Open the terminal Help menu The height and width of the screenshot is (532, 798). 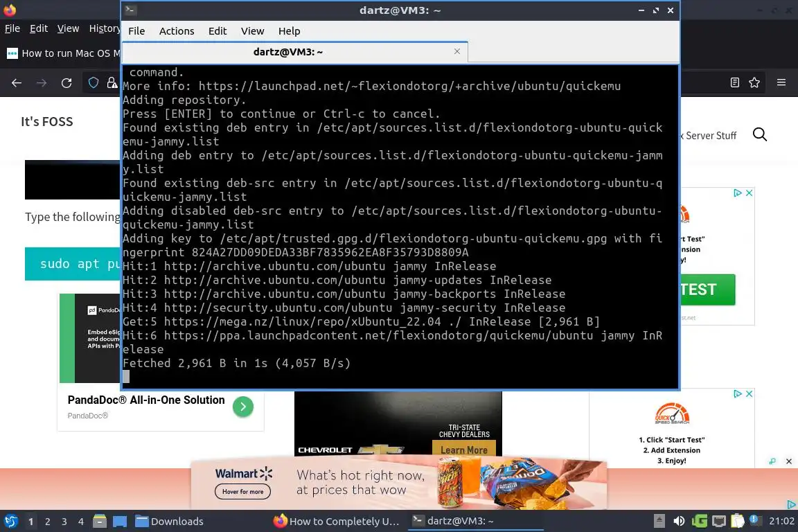pyautogui.click(x=289, y=31)
